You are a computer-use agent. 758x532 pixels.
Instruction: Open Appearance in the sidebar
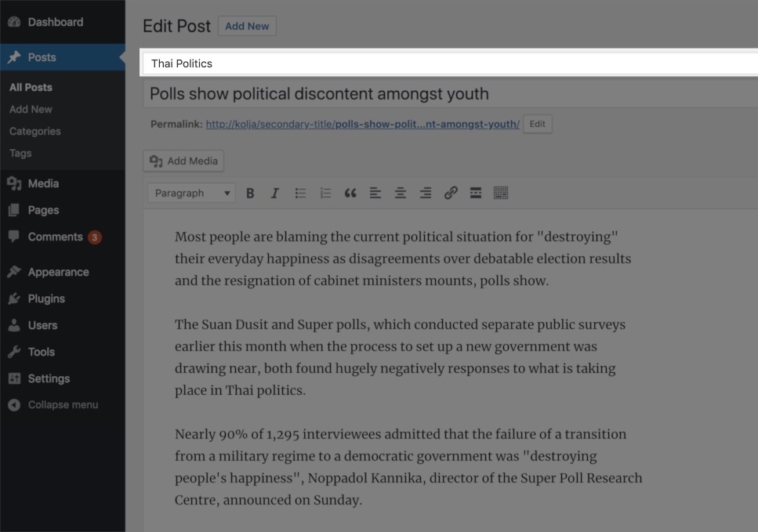click(58, 272)
